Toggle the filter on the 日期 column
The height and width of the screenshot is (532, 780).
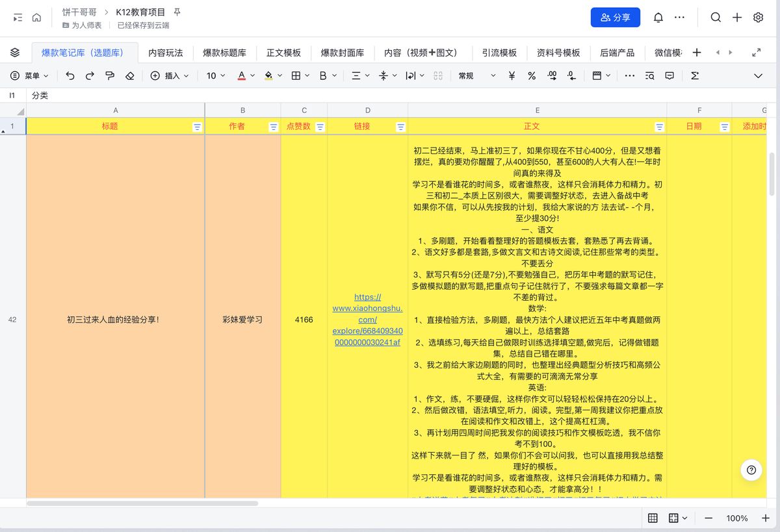(x=723, y=127)
